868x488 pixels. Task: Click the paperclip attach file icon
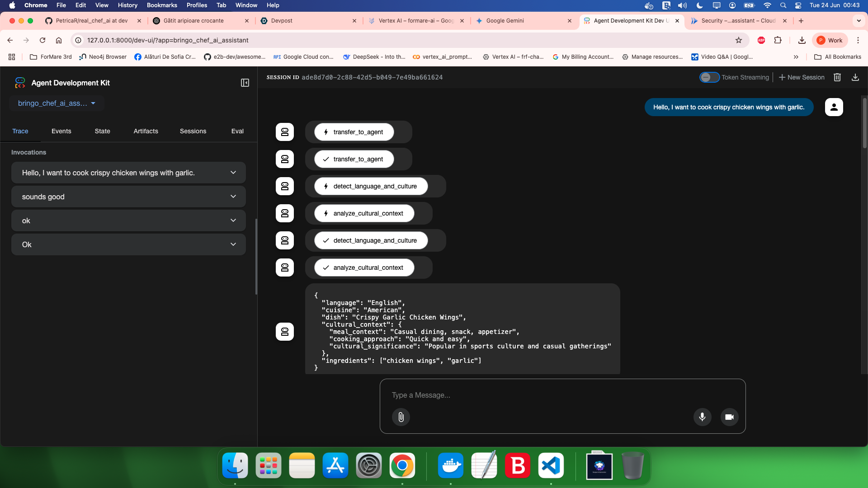[401, 417]
